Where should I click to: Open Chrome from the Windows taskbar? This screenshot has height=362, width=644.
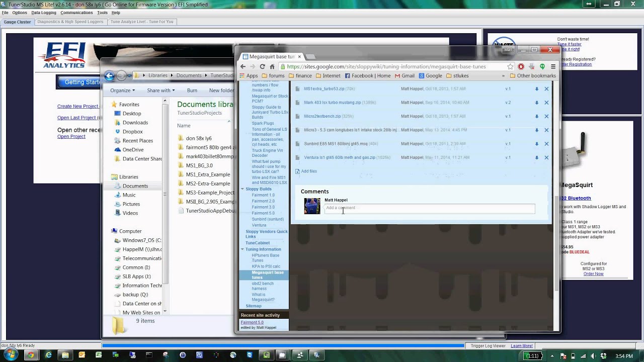click(31, 355)
